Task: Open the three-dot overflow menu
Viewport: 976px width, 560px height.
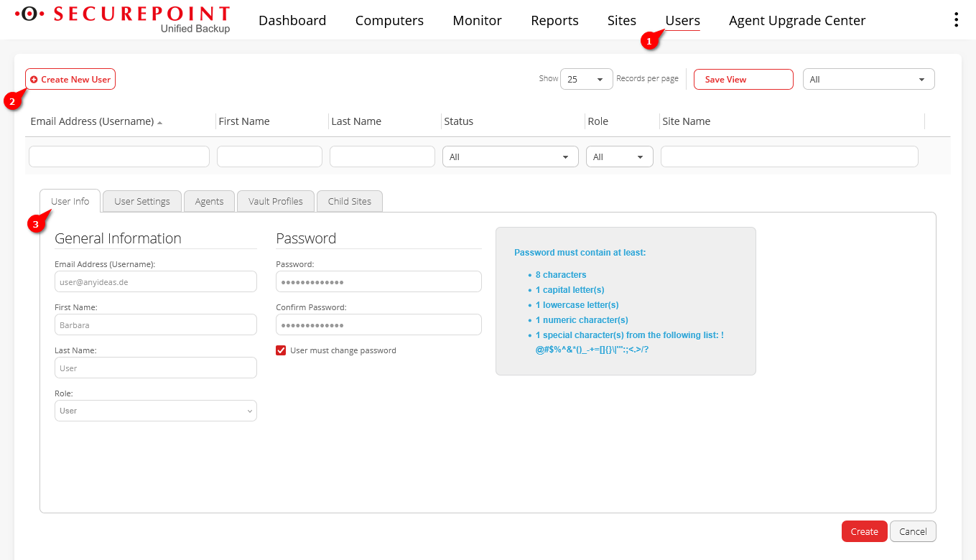Action: point(955,20)
